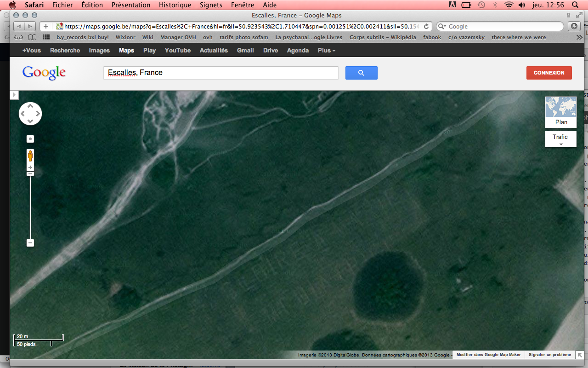Viewport: 588px width, 368px height.
Task: Open Safari's Downloads button
Action: [574, 26]
